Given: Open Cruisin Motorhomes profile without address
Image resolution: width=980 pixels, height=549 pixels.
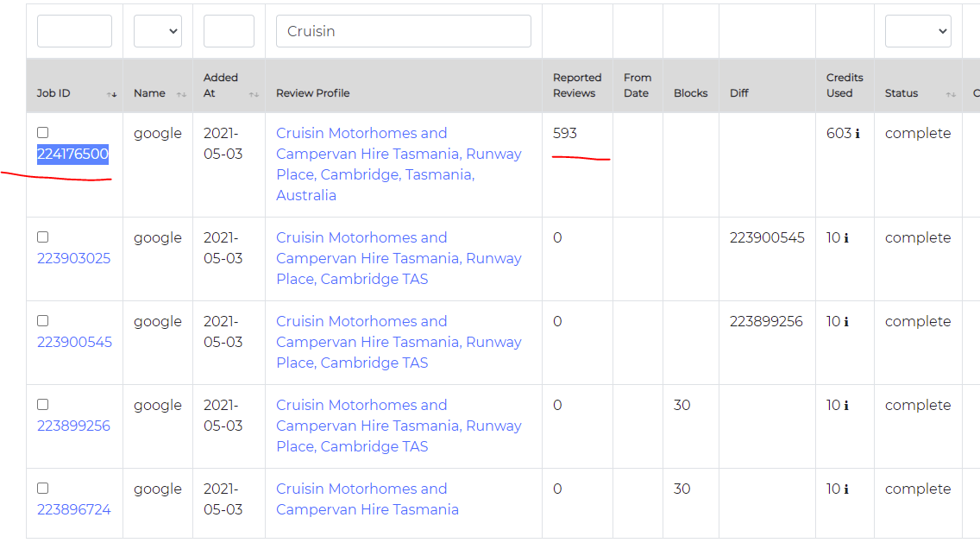Looking at the screenshot, I should [367, 499].
